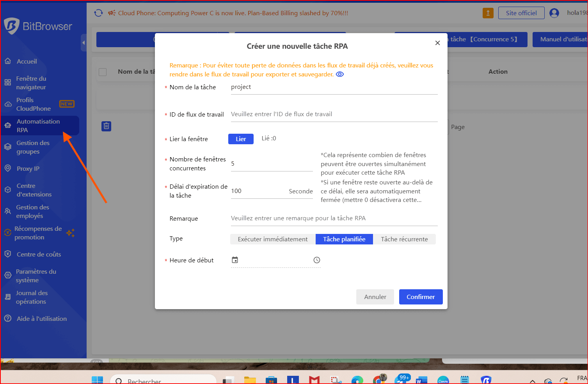Close the Créer une nouvelle tâche RPA dialog
588x384 pixels.
pyautogui.click(x=437, y=43)
